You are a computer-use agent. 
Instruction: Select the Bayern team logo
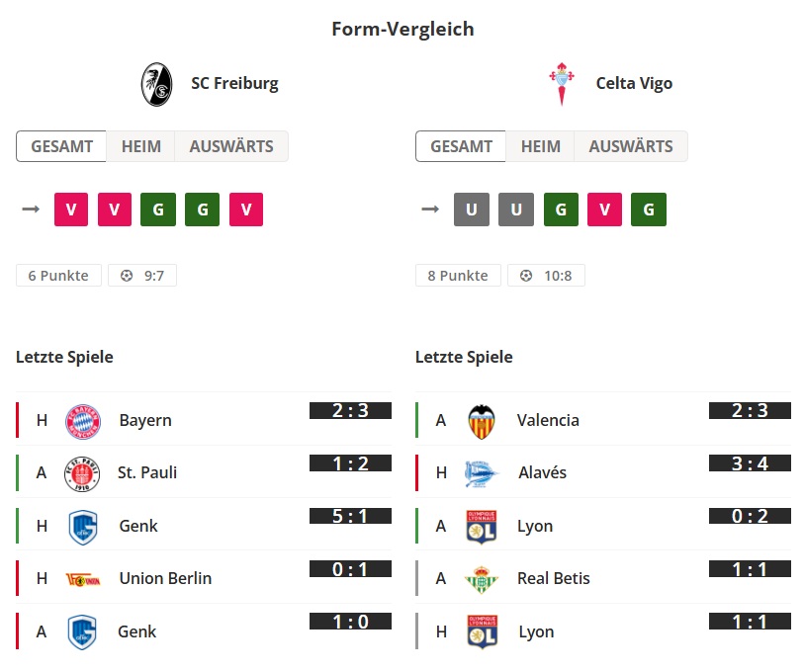point(83,419)
